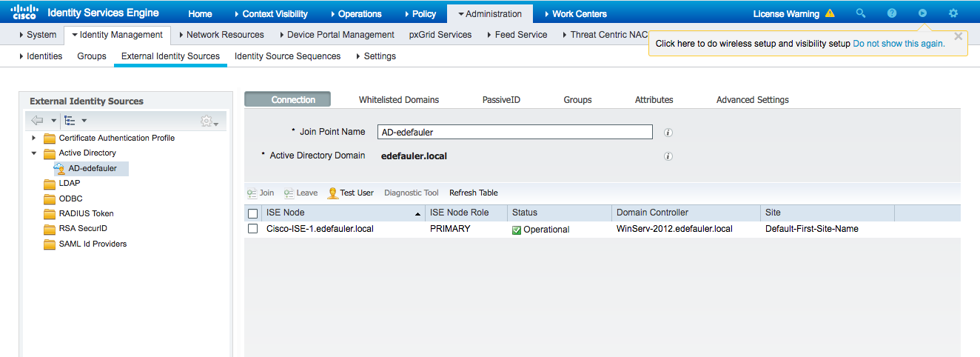The width and height of the screenshot is (980, 357).
Task: Click the License Warning triangle icon
Action: click(x=830, y=13)
